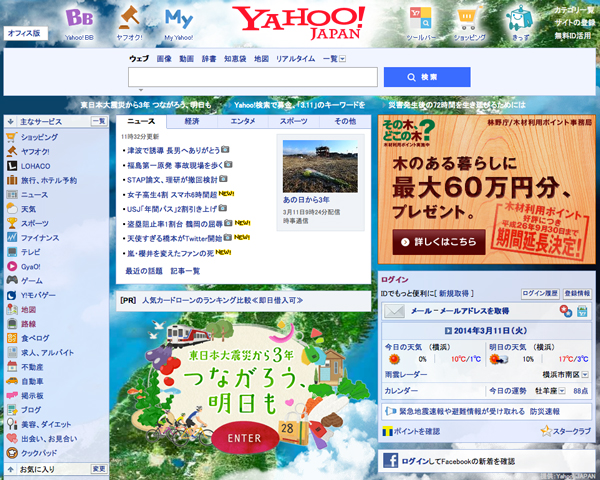The height and width of the screenshot is (480, 600).
Task: Click the 地図 map icon in sidebar
Action: (12, 309)
